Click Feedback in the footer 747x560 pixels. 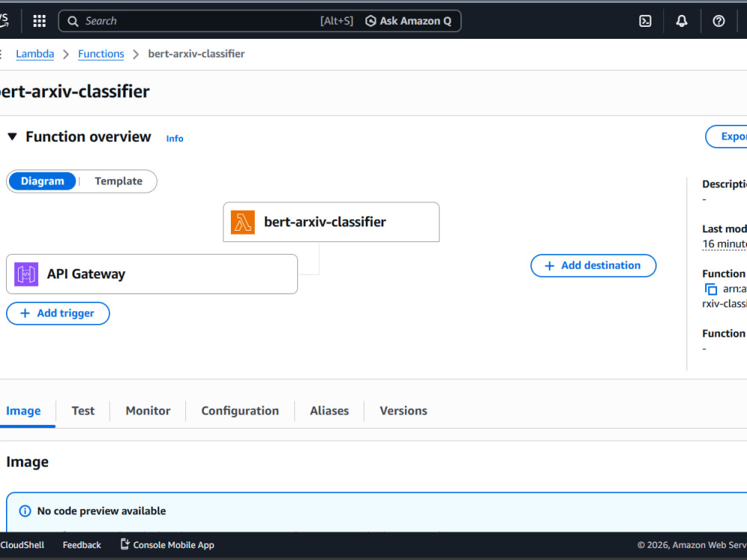81,545
